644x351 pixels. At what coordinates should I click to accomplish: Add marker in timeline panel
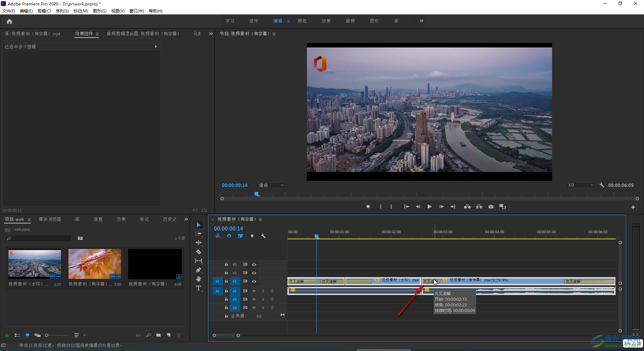pos(252,236)
